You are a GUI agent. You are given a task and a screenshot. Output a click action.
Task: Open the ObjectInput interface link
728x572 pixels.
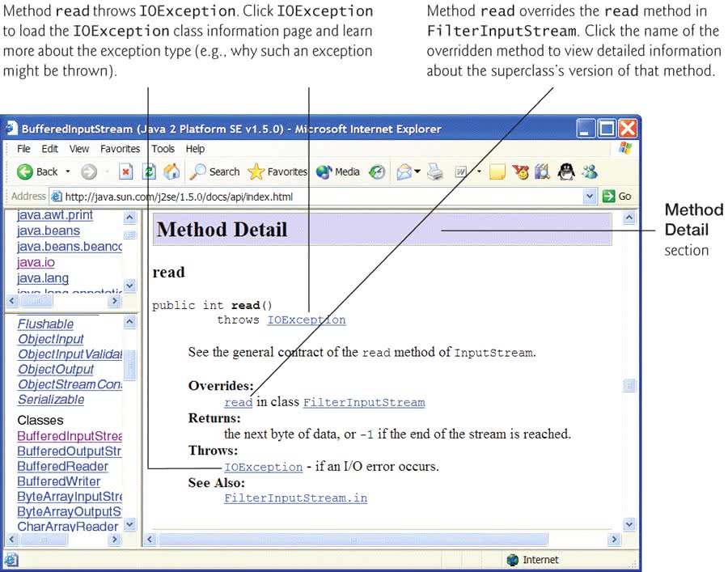[51, 339]
